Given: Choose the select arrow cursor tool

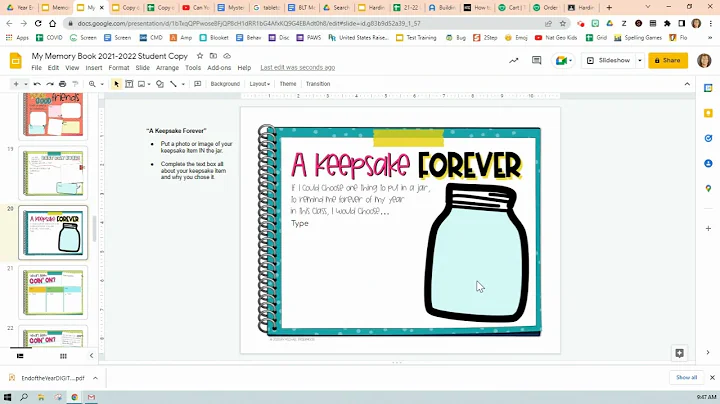Looking at the screenshot, I should pos(116,84).
